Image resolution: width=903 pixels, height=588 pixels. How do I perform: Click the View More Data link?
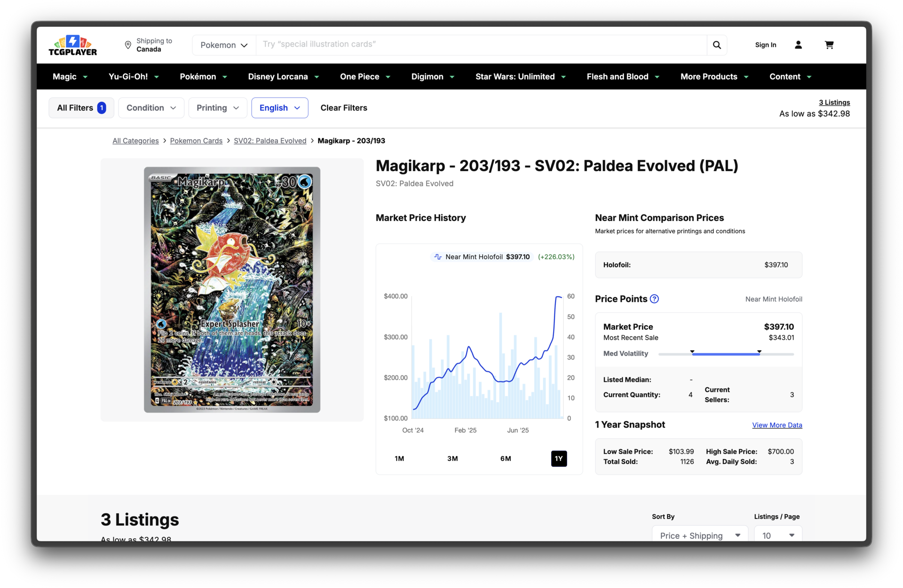[777, 425]
